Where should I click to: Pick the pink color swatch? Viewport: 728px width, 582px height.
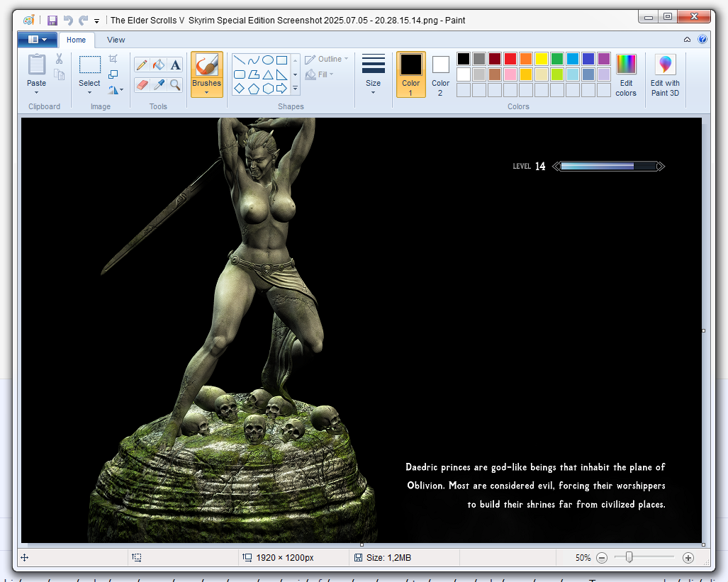[510, 74]
